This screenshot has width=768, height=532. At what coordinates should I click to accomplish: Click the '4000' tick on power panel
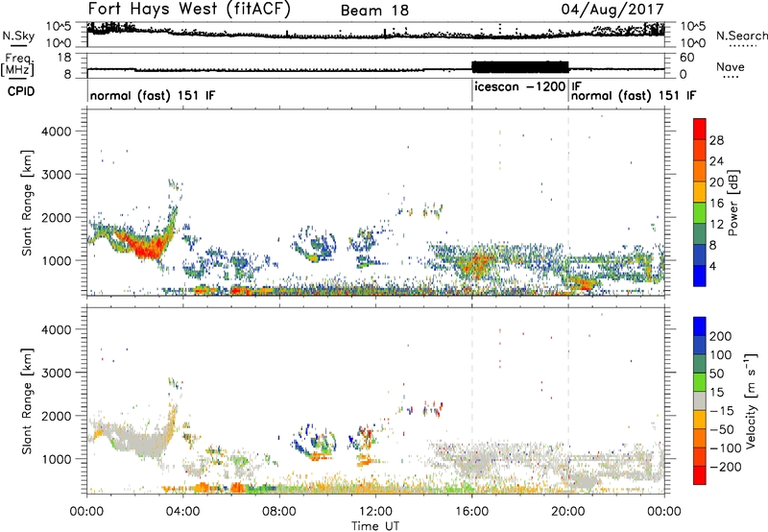click(56, 131)
